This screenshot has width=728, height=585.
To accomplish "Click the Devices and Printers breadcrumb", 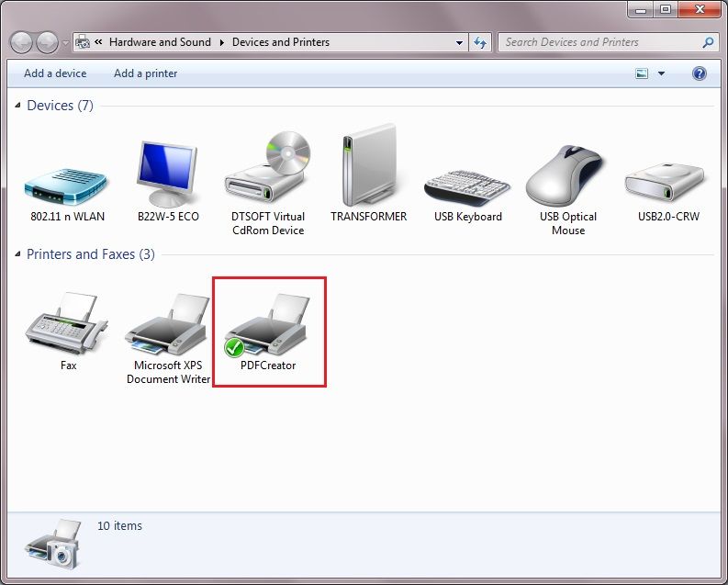I will tap(281, 42).
